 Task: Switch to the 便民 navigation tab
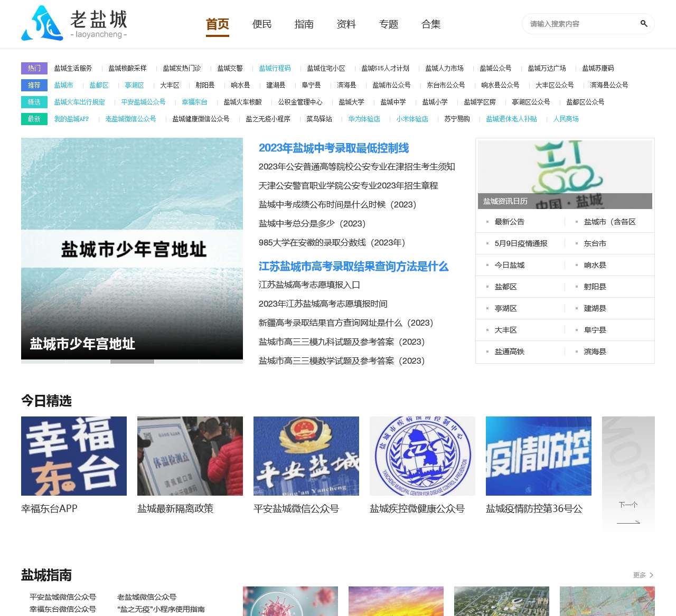[x=261, y=24]
